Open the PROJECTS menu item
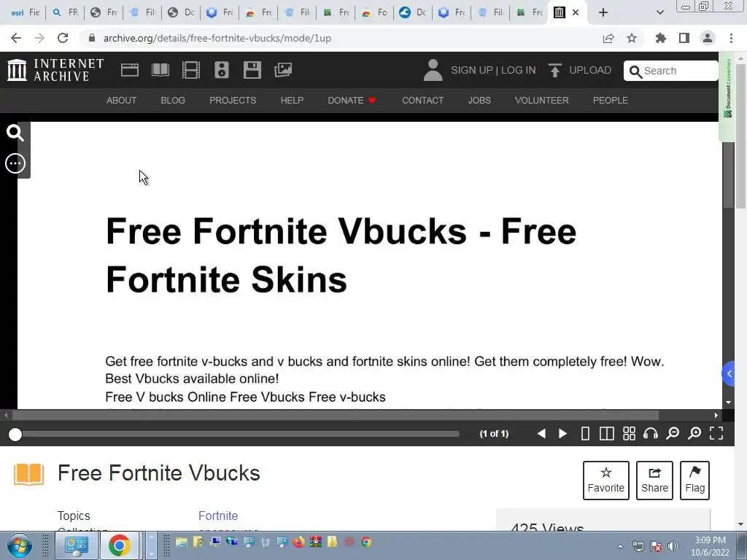Image resolution: width=747 pixels, height=560 pixels. click(233, 101)
